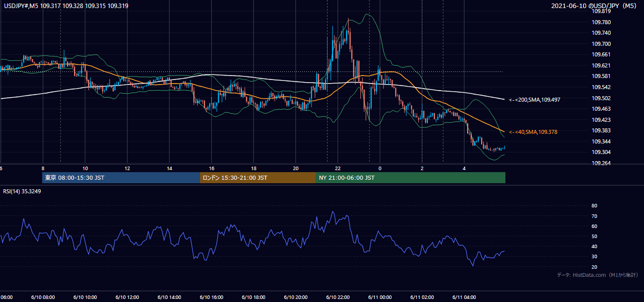Click hour label 14 under price chart
The height and width of the screenshot is (302, 644).
[x=169, y=169]
